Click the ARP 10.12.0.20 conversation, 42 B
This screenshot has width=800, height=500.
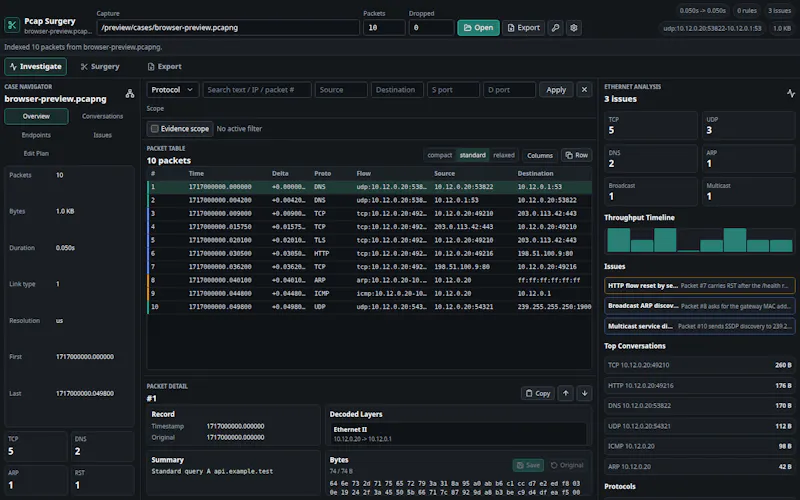pyautogui.click(x=699, y=466)
